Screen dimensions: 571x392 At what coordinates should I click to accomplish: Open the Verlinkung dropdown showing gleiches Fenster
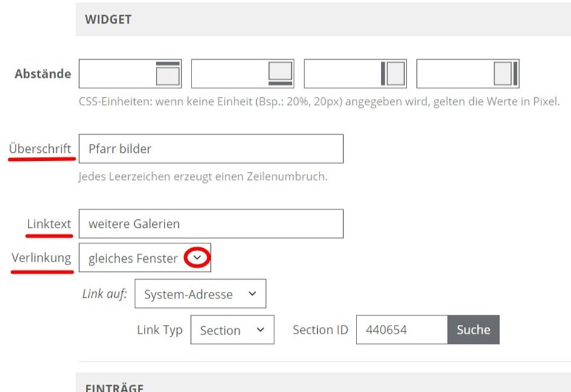[x=144, y=258]
